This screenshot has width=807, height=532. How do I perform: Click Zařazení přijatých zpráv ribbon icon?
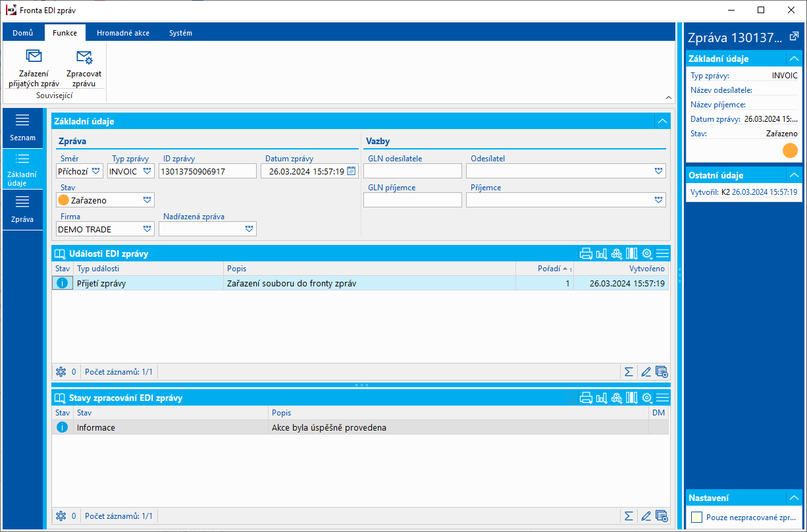[x=34, y=57]
